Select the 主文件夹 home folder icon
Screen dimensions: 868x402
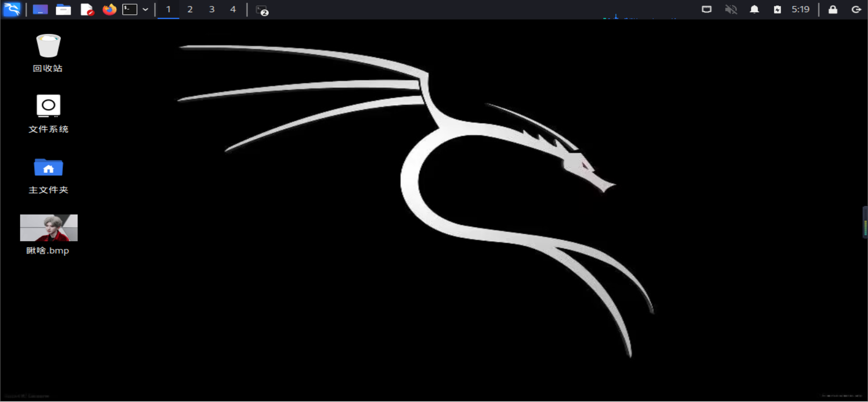pyautogui.click(x=48, y=167)
